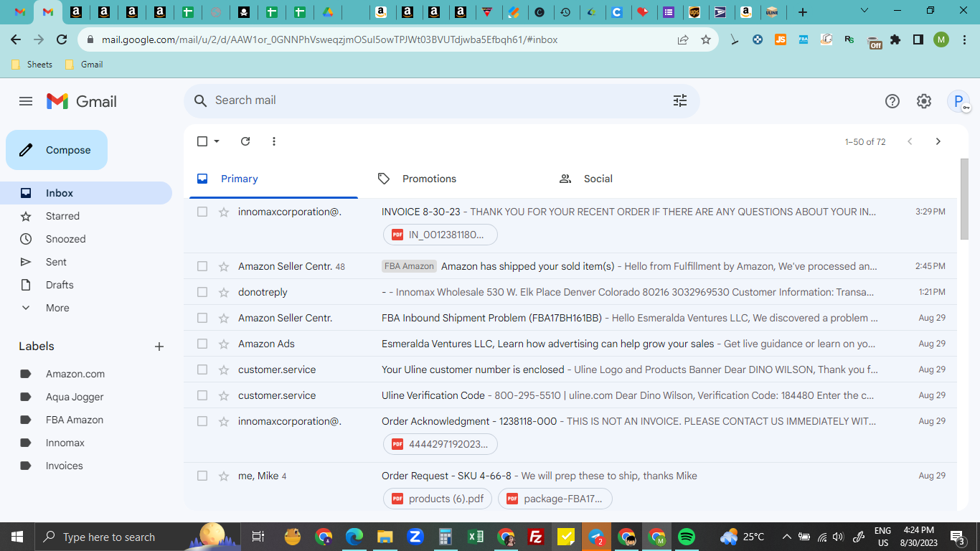Open the Starred folder
Viewport: 980px width, 551px height.
tap(86, 216)
